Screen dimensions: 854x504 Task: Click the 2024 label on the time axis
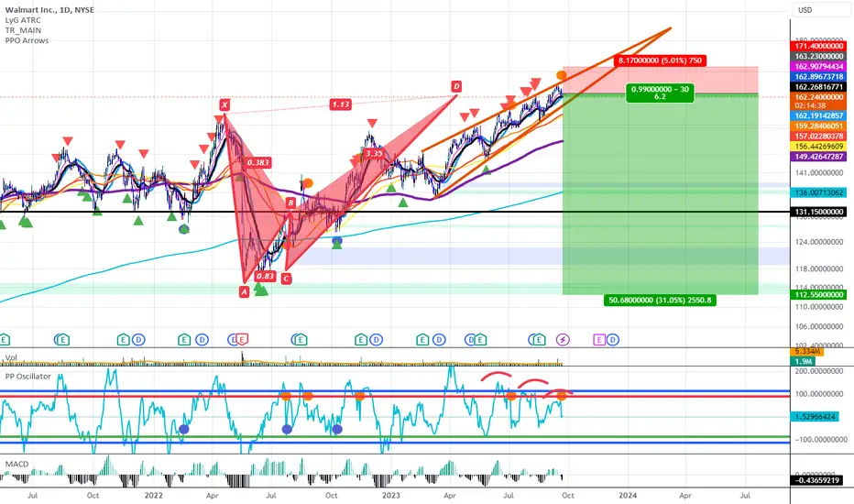click(628, 495)
